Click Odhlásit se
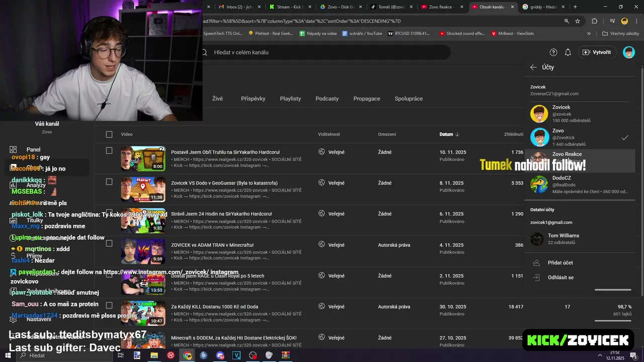The image size is (644, 362). click(x=560, y=278)
